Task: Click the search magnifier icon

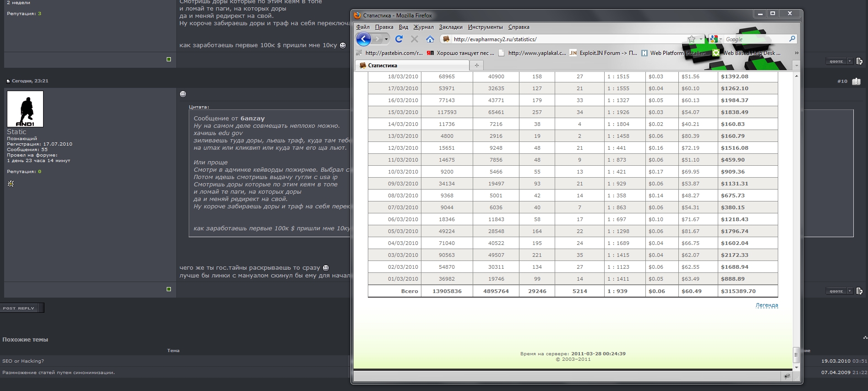Action: pyautogui.click(x=792, y=39)
